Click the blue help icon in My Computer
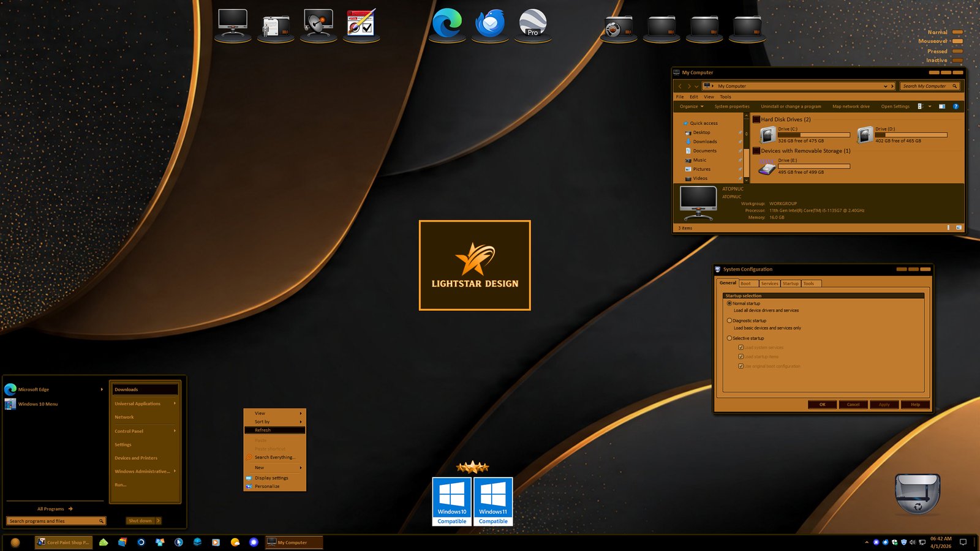 (x=956, y=107)
